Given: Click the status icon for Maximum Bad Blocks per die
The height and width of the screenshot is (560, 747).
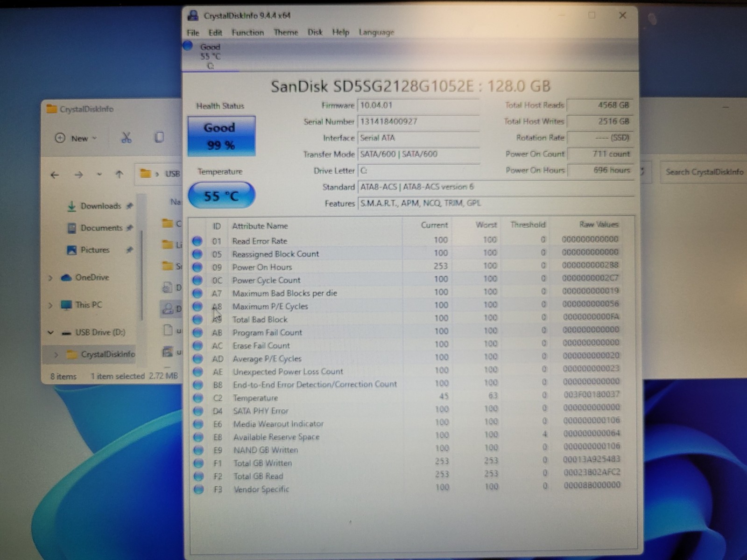Looking at the screenshot, I should [x=197, y=293].
